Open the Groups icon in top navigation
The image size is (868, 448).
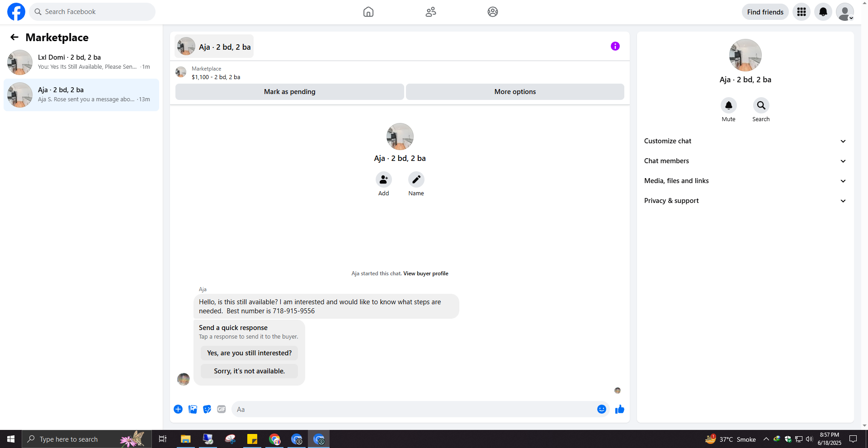click(x=493, y=12)
